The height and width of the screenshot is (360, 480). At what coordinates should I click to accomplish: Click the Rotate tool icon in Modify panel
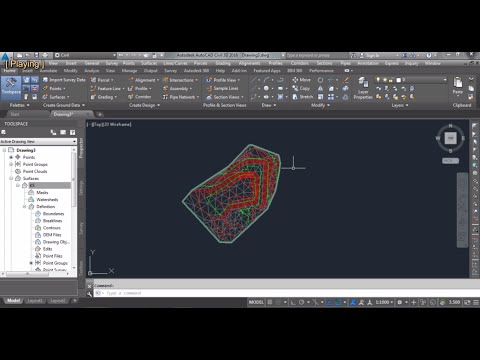point(320,80)
